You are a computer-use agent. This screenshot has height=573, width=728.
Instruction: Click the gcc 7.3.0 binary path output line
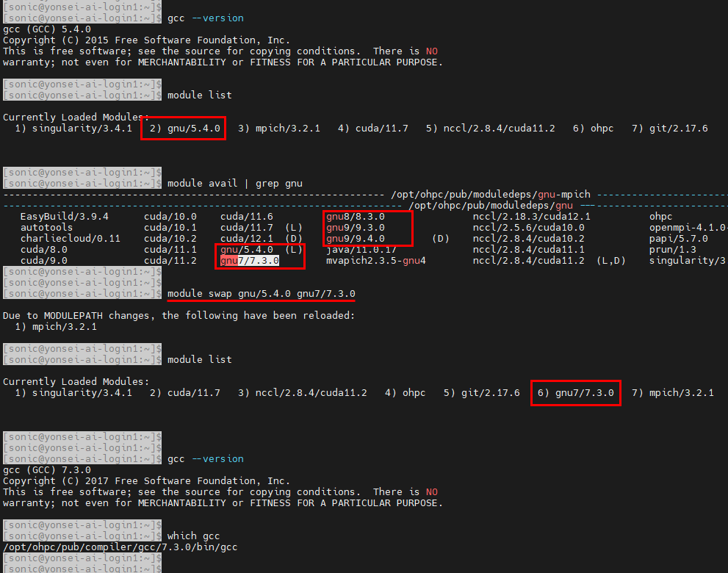click(x=120, y=547)
